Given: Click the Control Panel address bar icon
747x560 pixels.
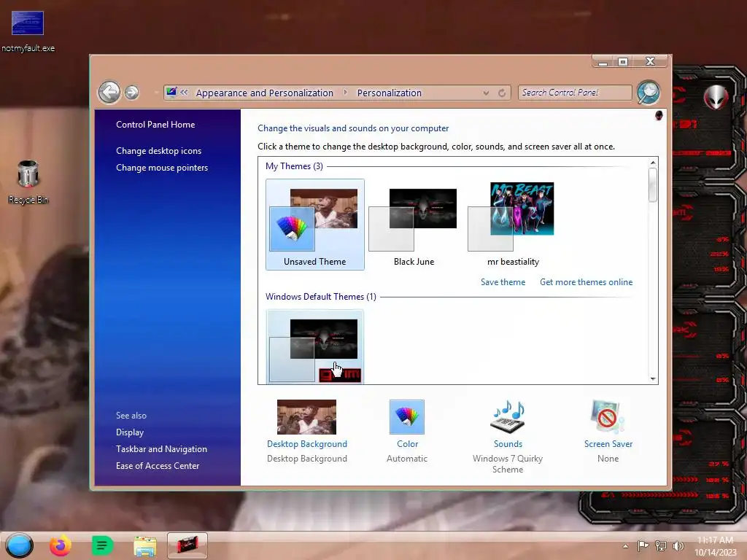Looking at the screenshot, I should [x=171, y=93].
